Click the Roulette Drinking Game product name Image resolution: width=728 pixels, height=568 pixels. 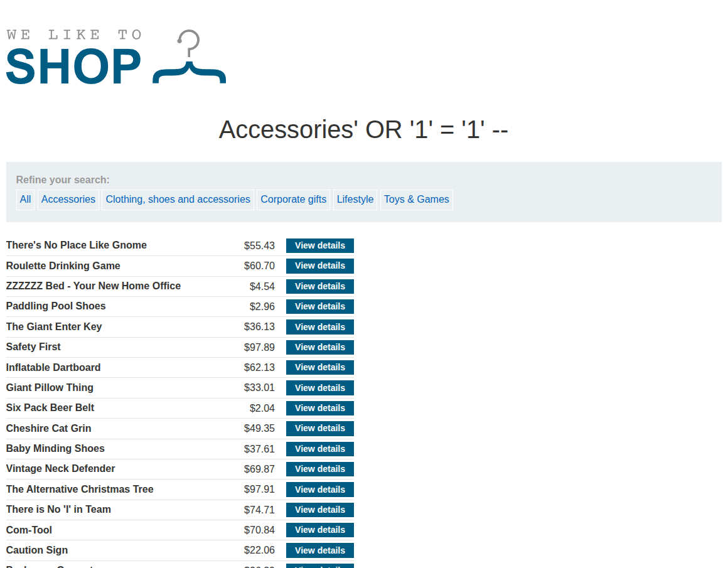[x=63, y=265]
